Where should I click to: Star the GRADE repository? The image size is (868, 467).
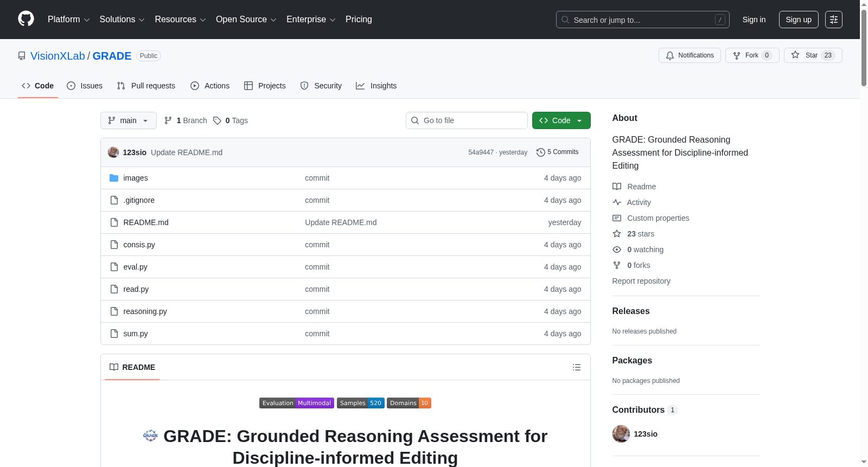(813, 55)
